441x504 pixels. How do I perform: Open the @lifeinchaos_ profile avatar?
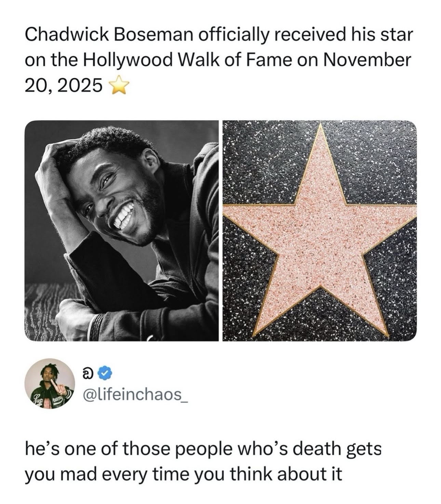click(x=50, y=384)
